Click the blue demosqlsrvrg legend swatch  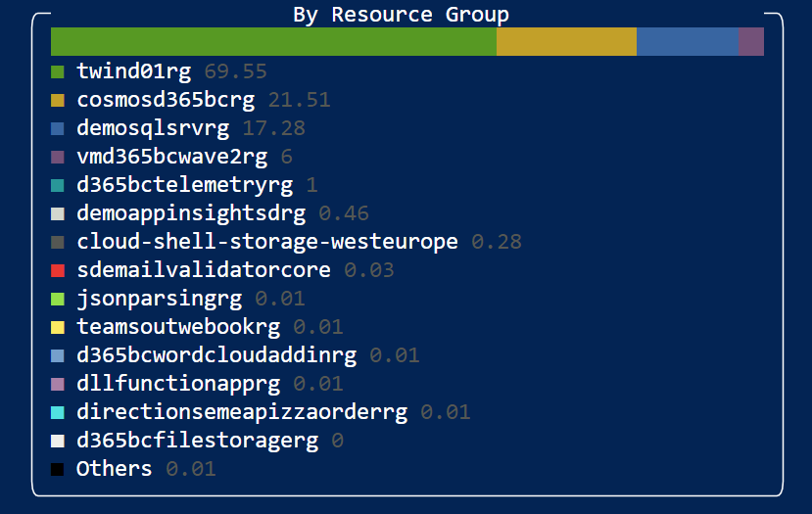pyautogui.click(x=58, y=128)
